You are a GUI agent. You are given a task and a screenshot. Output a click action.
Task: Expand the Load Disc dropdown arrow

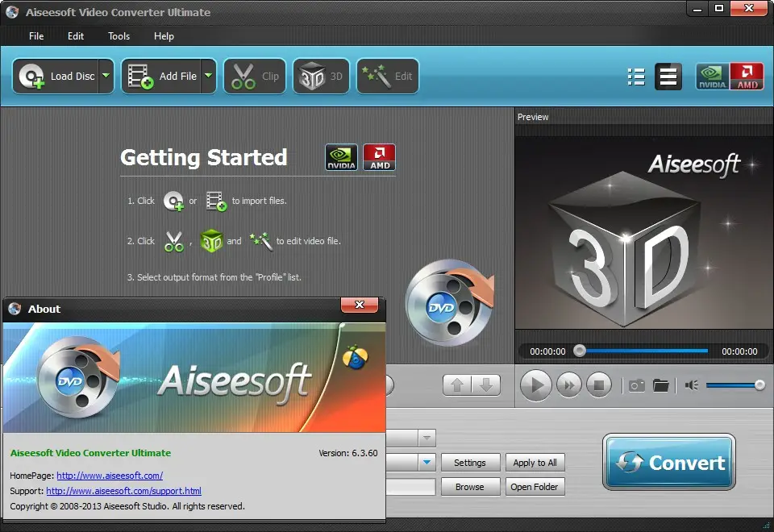106,76
